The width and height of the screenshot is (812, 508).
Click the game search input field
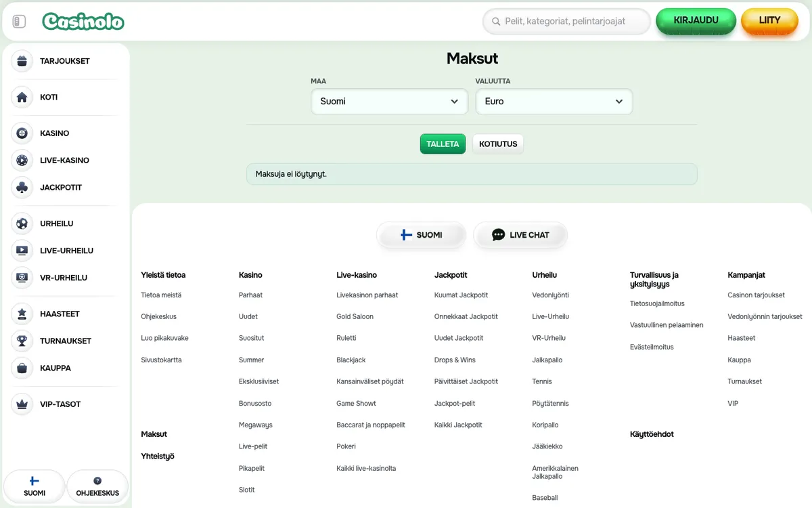coord(566,22)
